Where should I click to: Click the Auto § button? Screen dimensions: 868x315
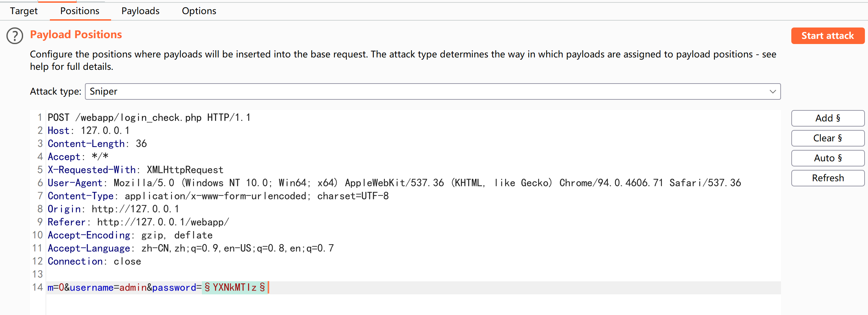(827, 158)
